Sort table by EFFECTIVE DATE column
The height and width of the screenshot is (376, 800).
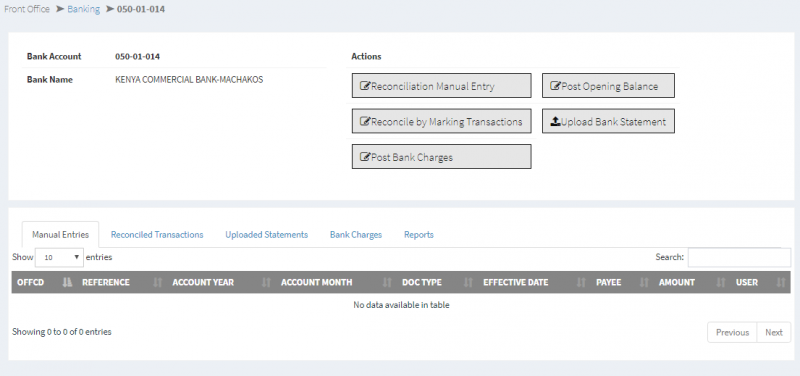click(x=534, y=282)
